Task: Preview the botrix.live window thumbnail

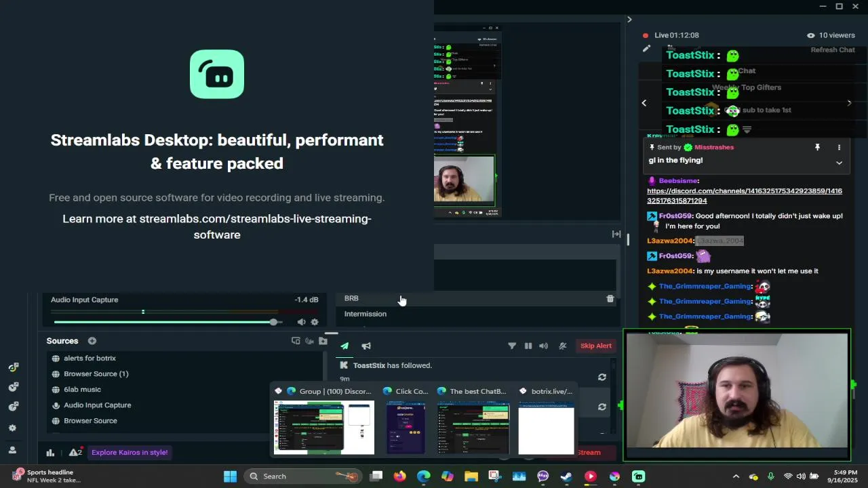Action: coord(546,428)
